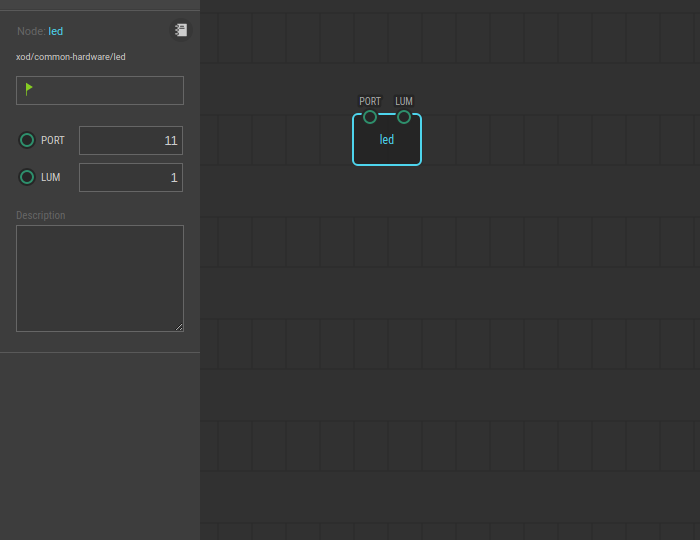This screenshot has width=700, height=540.
Task: Click the LUM label above the node
Action: coord(404,101)
